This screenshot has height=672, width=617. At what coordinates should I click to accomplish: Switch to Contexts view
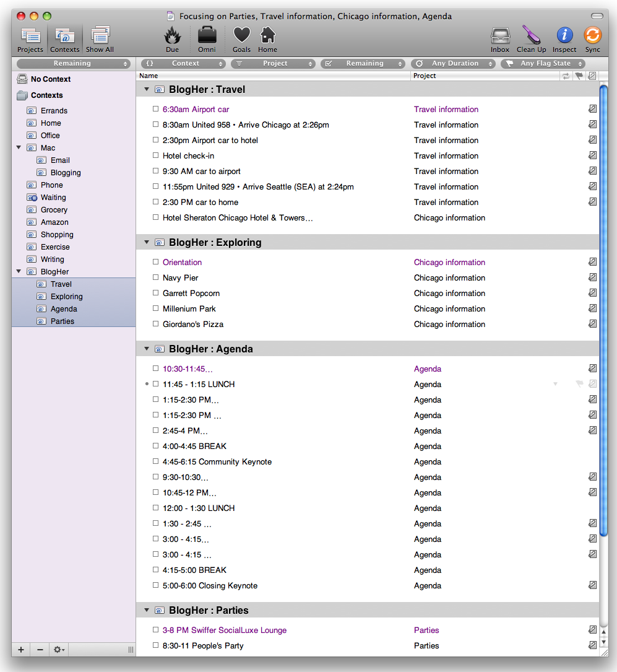64,40
